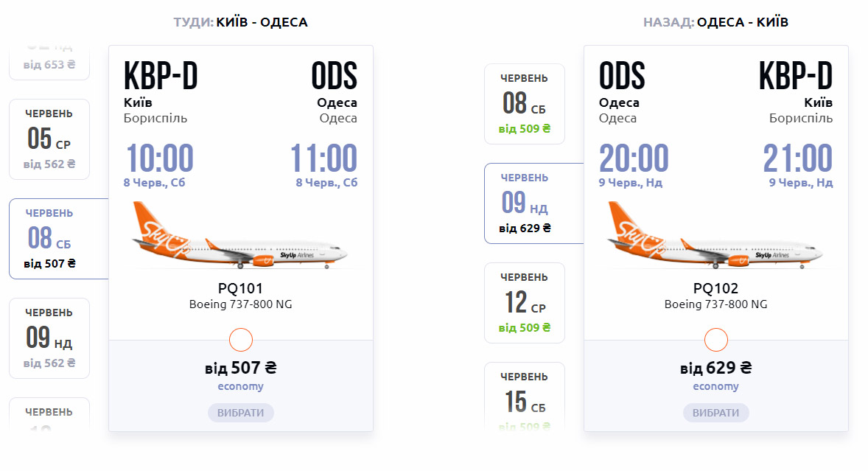The image size is (868, 471).
Task: Choose outbound date June 05 for 562 ₴
Action: [x=49, y=139]
